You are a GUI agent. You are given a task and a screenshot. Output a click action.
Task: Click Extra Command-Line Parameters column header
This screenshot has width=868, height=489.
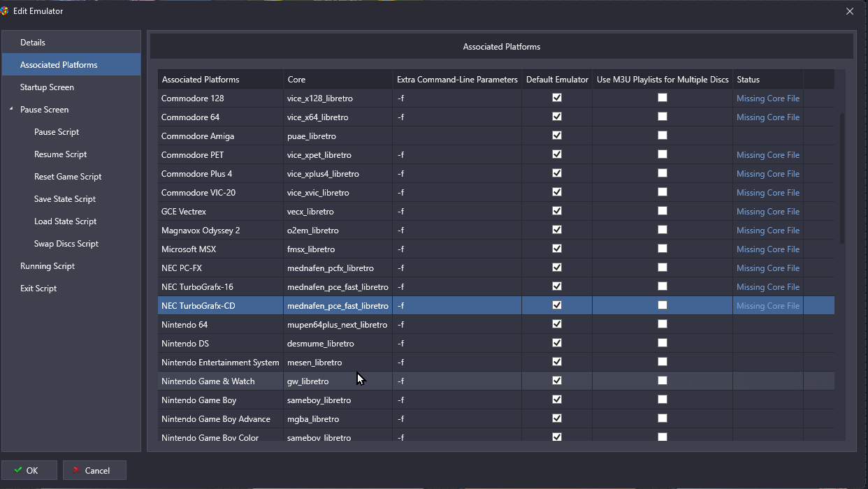pos(457,80)
